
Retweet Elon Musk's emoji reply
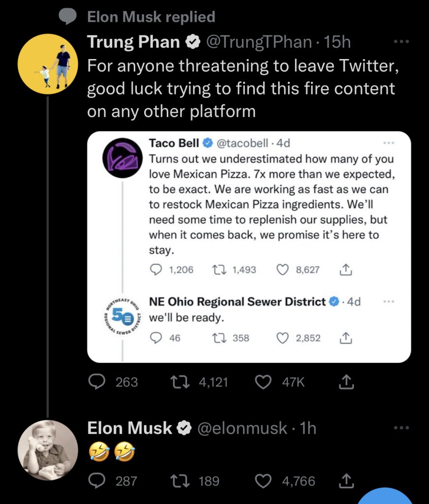[x=179, y=481]
